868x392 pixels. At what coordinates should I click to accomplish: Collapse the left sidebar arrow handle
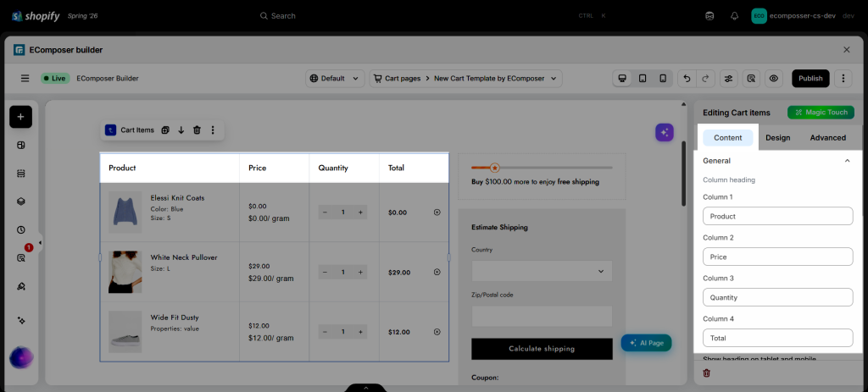point(40,243)
